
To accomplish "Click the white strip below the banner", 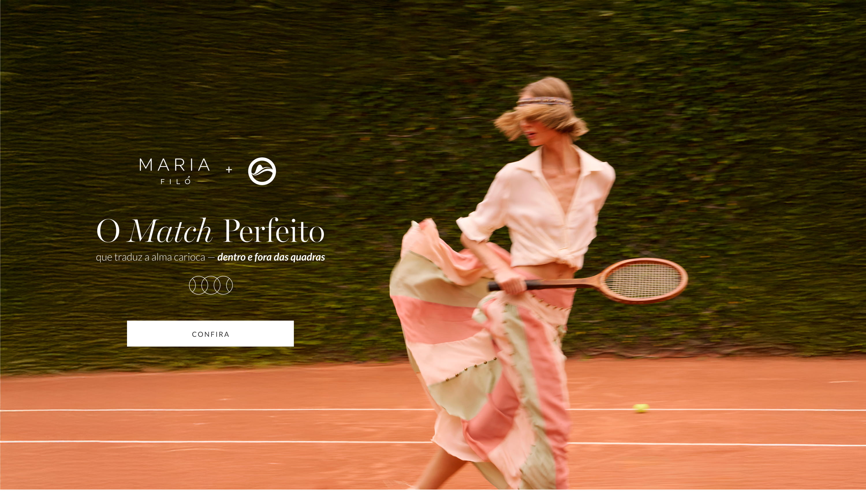I will coord(433,497).
